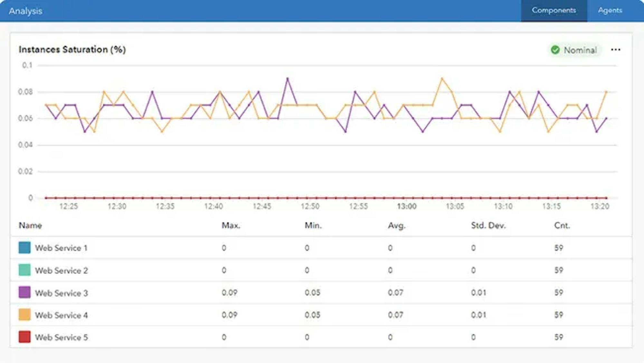The image size is (644, 363).
Task: Sort table by Max. column header
Action: click(x=231, y=225)
